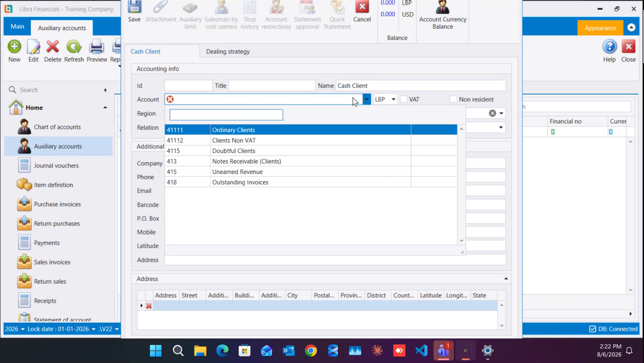
Task: Clear the Account field with the red X
Action: coord(170,99)
